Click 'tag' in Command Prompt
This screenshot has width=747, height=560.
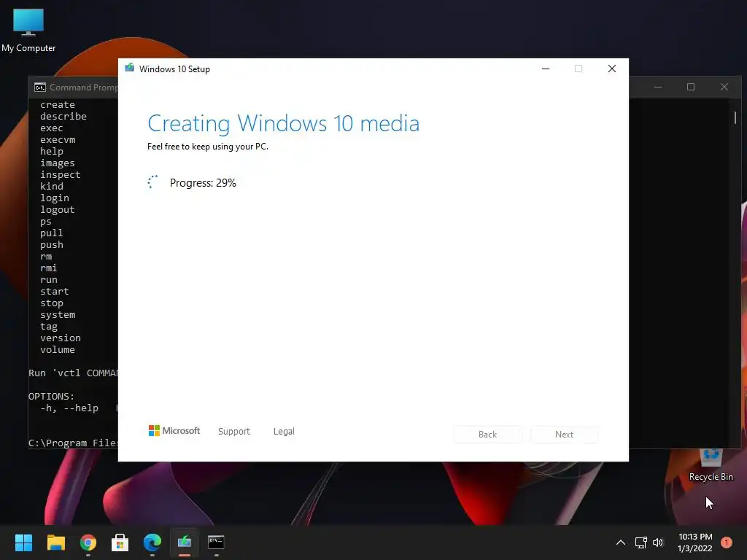pos(49,327)
